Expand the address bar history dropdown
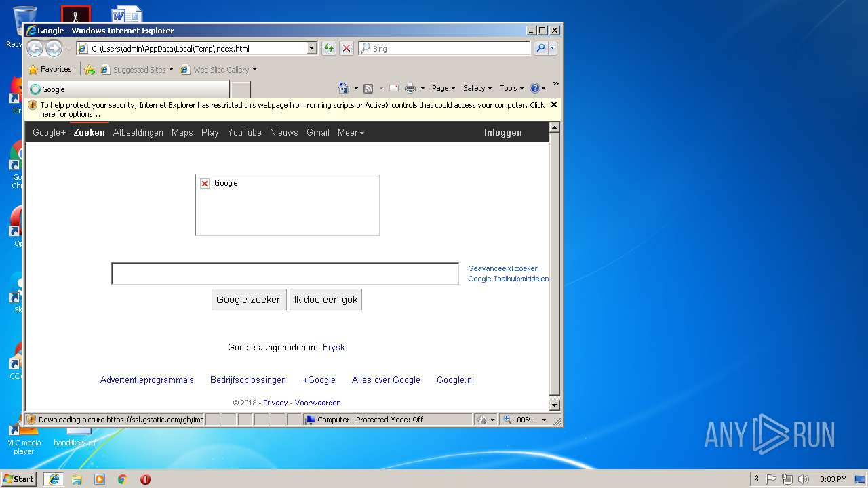This screenshot has height=488, width=868. click(312, 48)
